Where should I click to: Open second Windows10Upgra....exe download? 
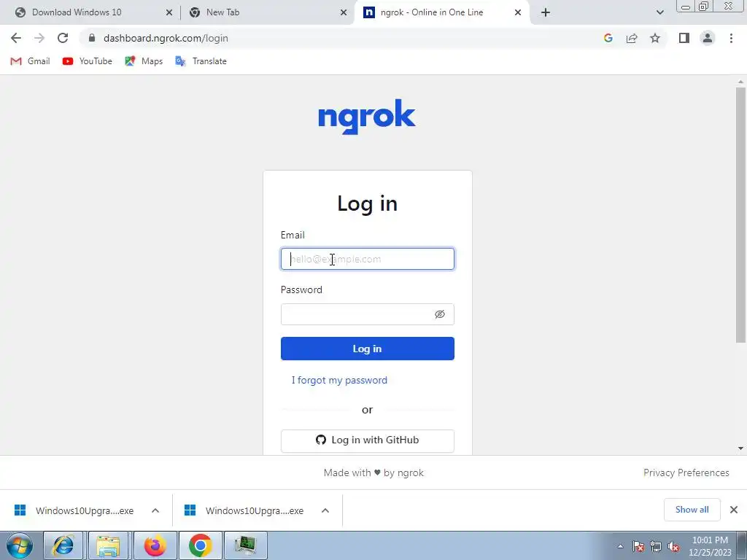[x=244, y=510]
